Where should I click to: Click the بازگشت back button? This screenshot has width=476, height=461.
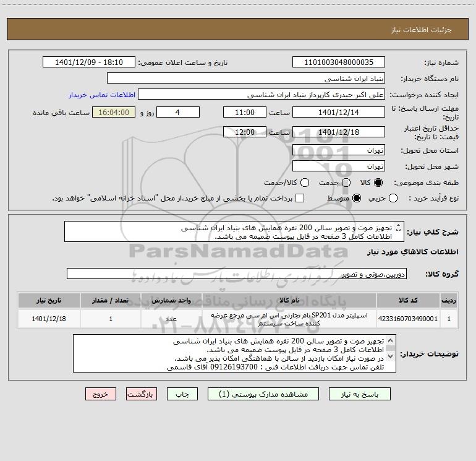coord(142,394)
